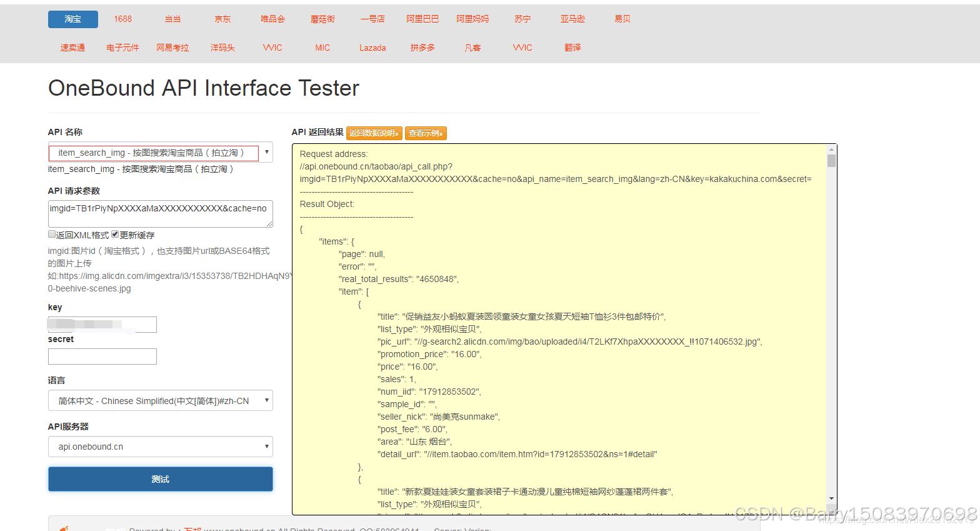Viewport: 980px width, 531px height.
Task: Click the "real_total_results": "4650848" line
Action: pos(399,279)
